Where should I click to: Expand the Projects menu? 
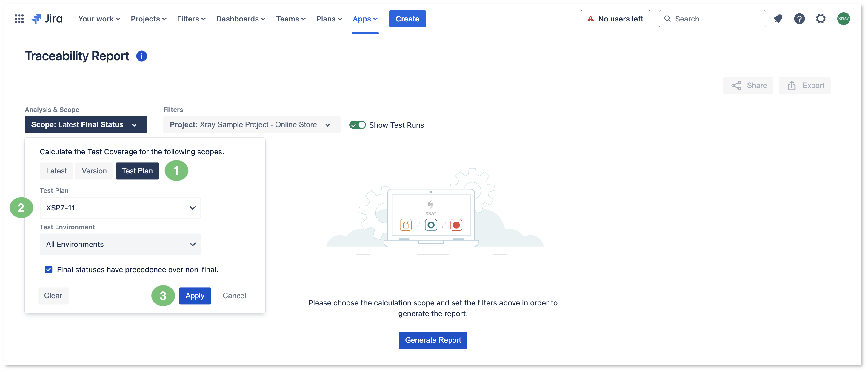(149, 19)
